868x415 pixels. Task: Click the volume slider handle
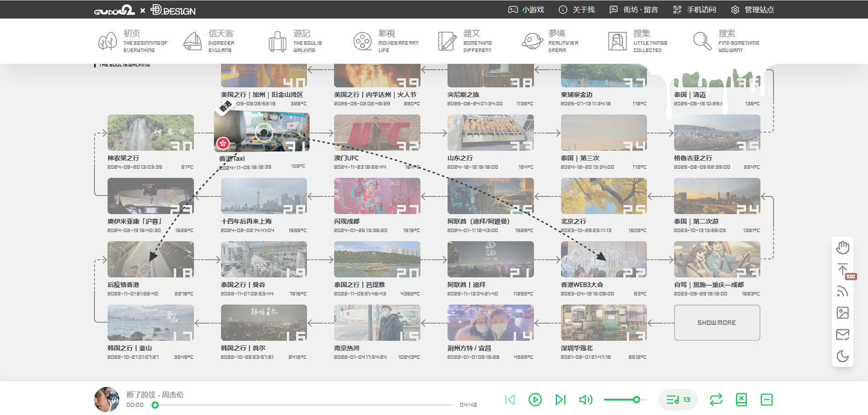point(636,400)
